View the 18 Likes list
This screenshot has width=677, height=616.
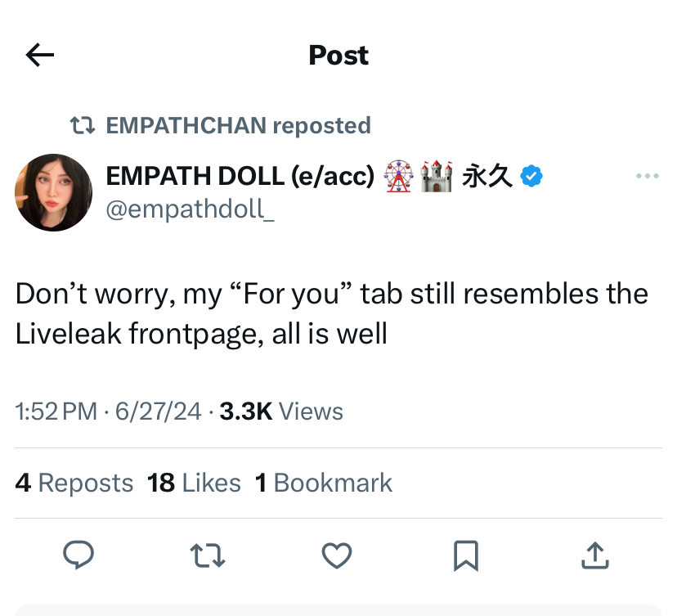click(194, 483)
